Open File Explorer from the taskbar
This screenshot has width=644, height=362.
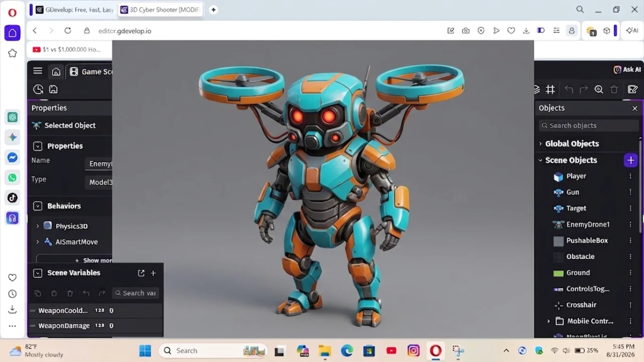(x=325, y=351)
